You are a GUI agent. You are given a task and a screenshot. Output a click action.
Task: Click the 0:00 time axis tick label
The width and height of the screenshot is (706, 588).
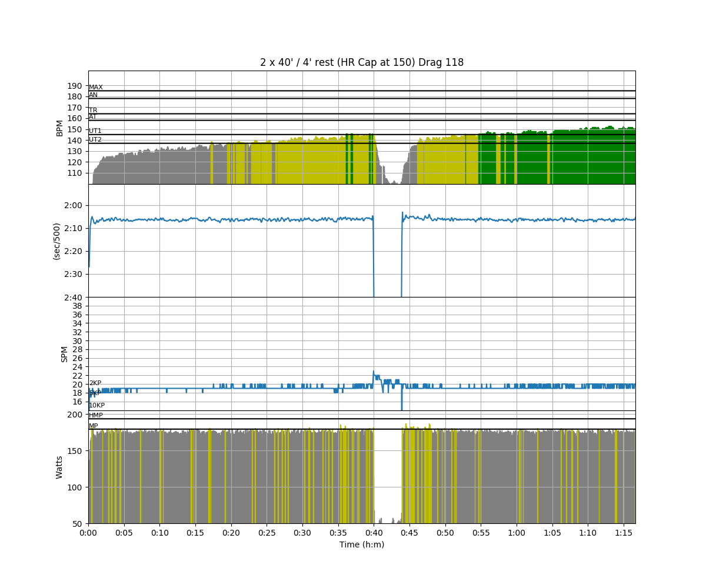88,532
